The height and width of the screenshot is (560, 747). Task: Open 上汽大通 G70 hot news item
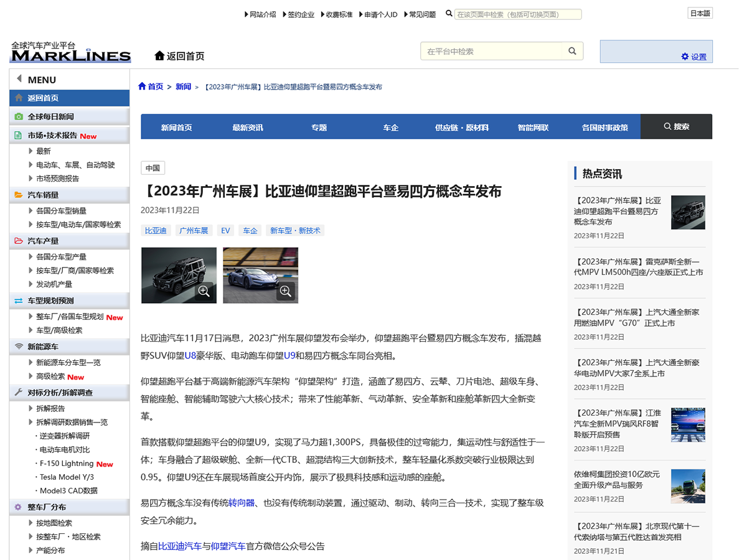[x=637, y=317]
